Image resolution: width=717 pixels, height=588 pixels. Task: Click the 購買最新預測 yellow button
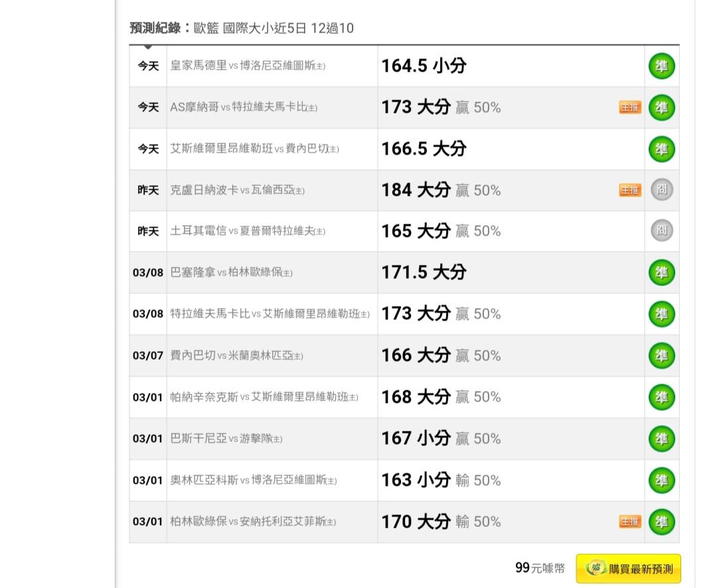click(628, 569)
